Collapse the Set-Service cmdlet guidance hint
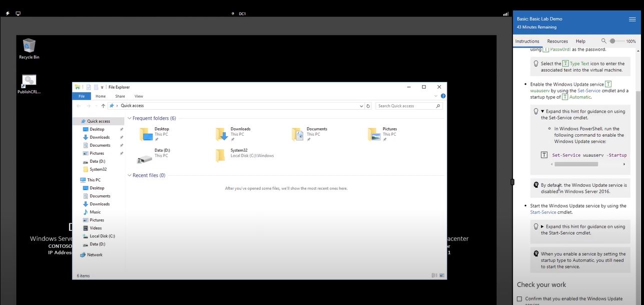The height and width of the screenshot is (305, 644). [x=542, y=111]
